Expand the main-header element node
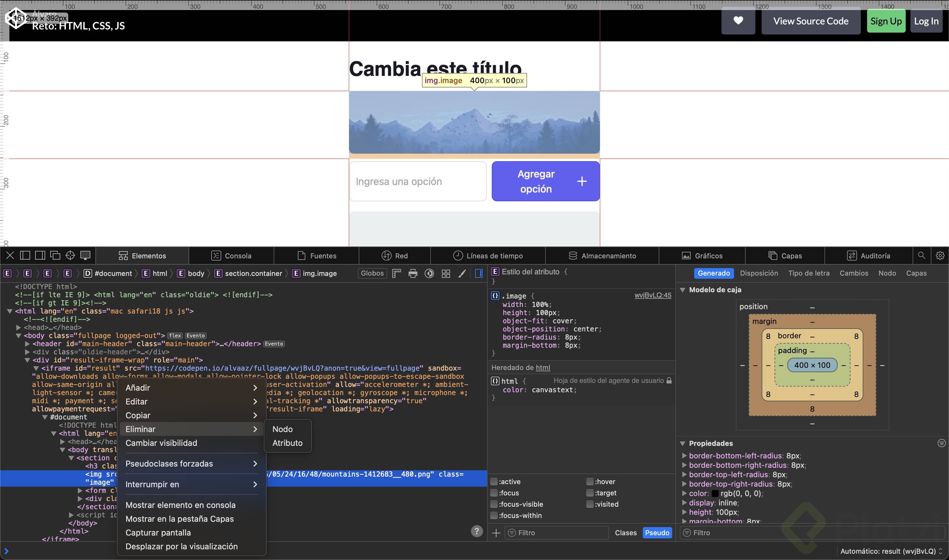949x560 pixels. 27,344
